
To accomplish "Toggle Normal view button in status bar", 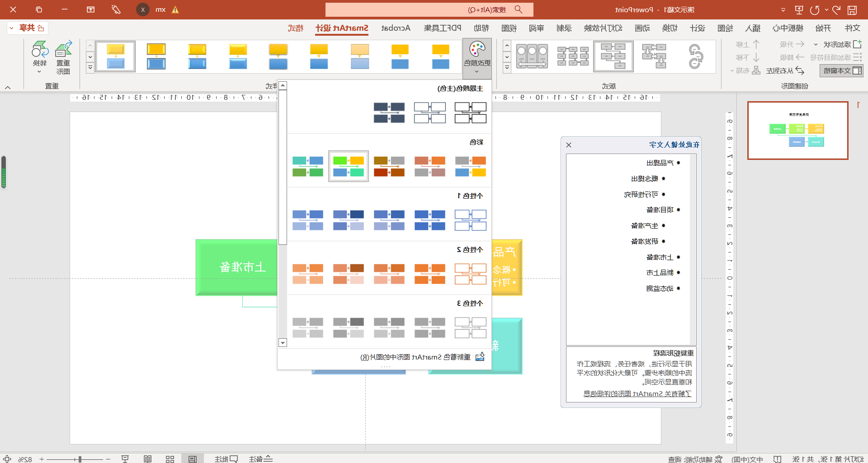I will tap(193, 459).
